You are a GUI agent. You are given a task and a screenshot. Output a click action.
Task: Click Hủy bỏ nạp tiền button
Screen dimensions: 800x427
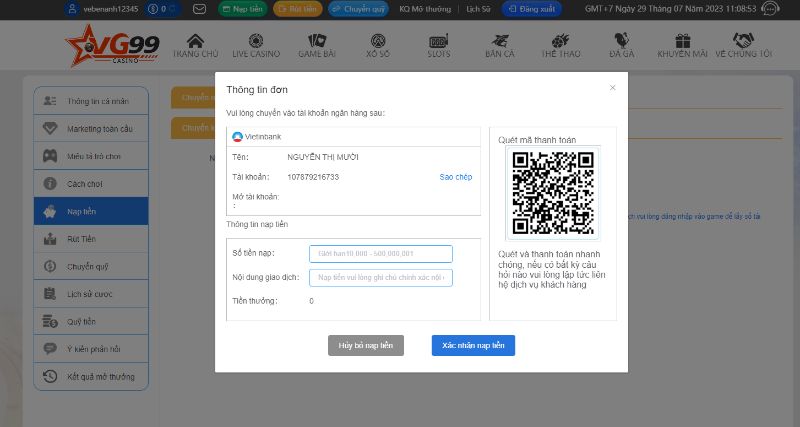(x=366, y=345)
